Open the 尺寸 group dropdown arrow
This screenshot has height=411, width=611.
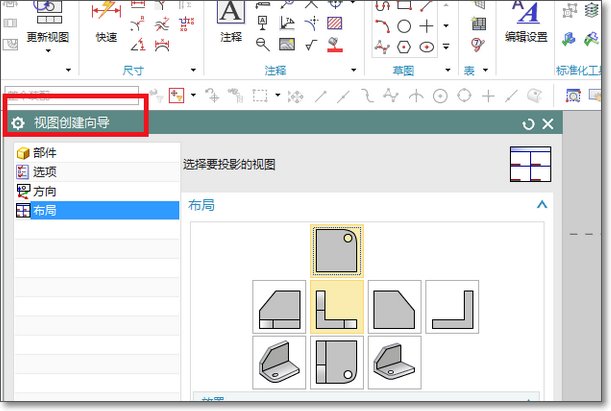193,70
